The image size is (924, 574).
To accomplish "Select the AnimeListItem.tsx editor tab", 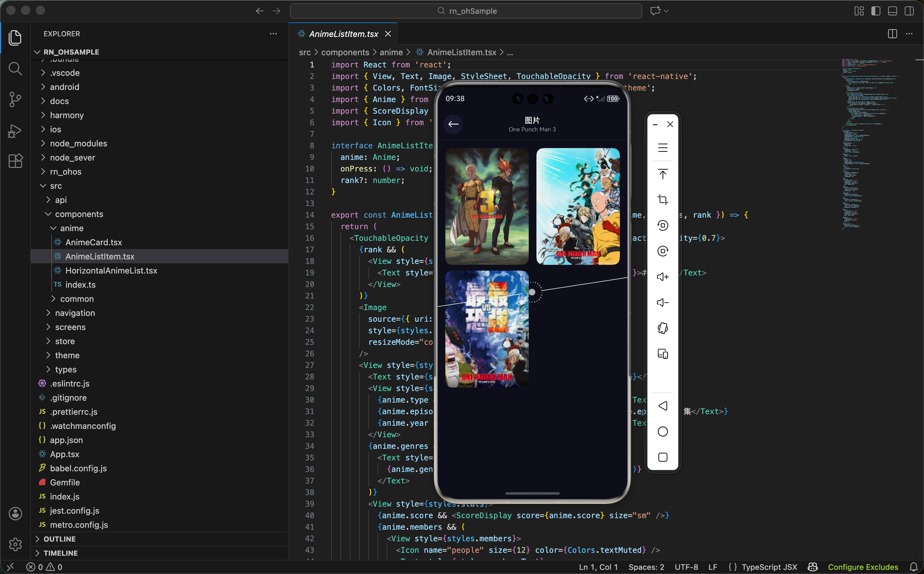I will point(343,34).
